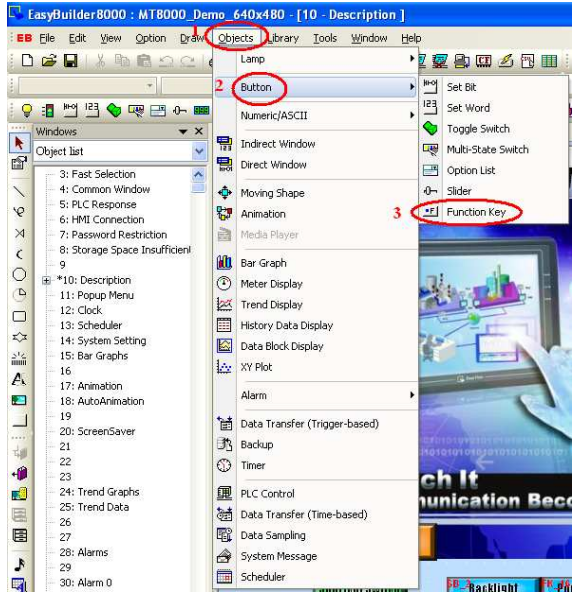Open the Numeric/ASCII submenu
This screenshot has width=577, height=595.
pos(316,115)
